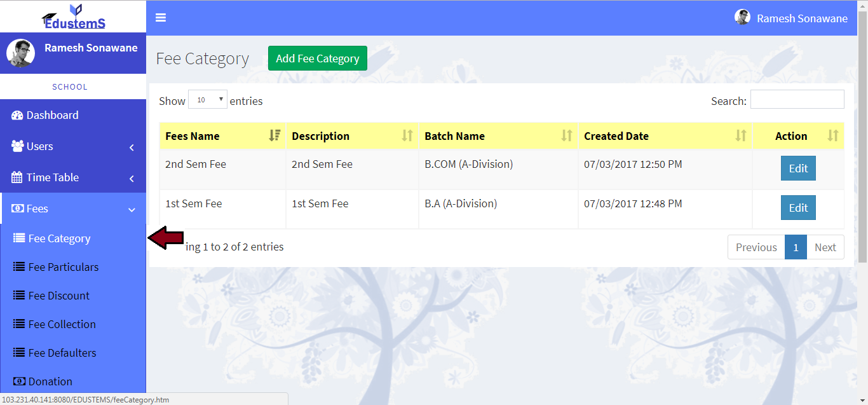Click the hamburger menu icon in header
Image resolution: width=868 pixels, height=405 pixels.
(161, 18)
